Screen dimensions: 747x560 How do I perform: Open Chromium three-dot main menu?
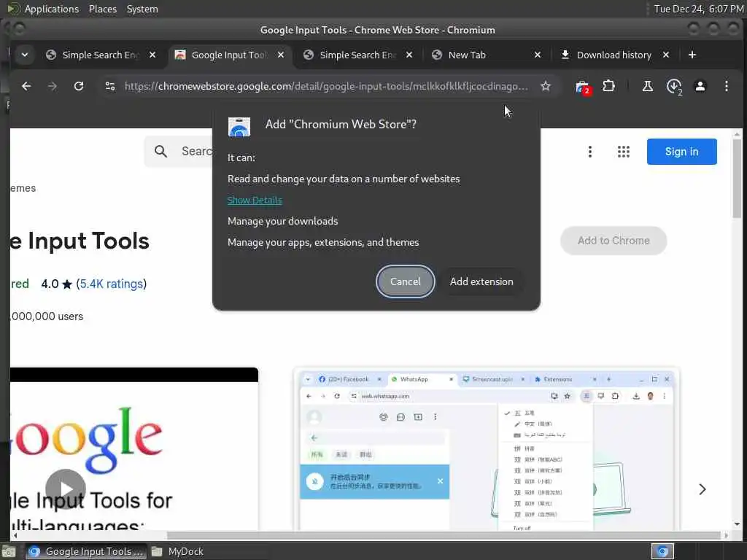726,86
